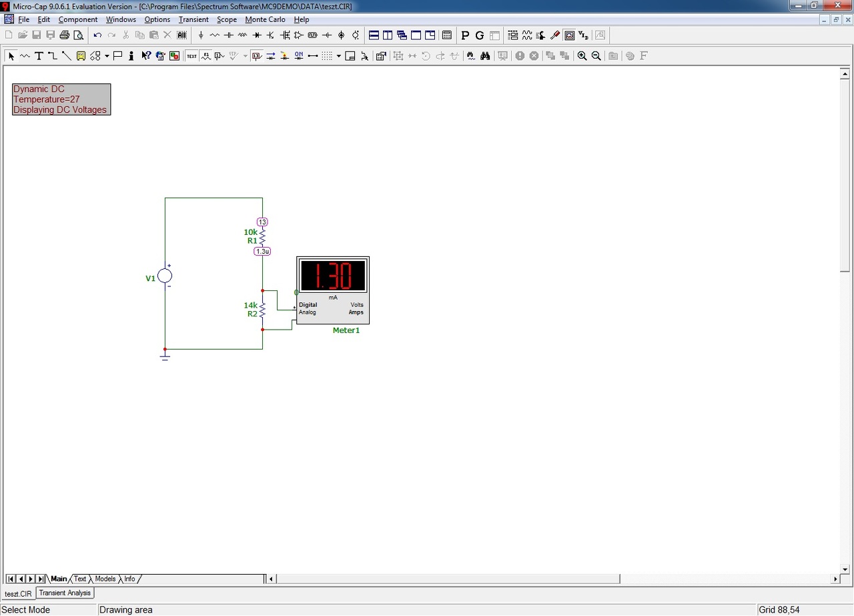The width and height of the screenshot is (854, 616).
Task: Choose the Select mode arrow tool
Action: (x=11, y=56)
